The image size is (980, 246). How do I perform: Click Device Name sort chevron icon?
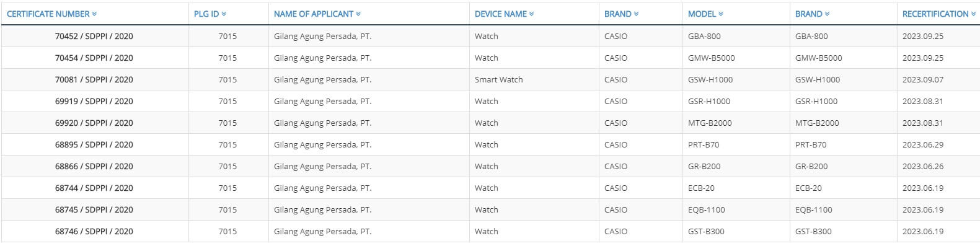(x=532, y=14)
